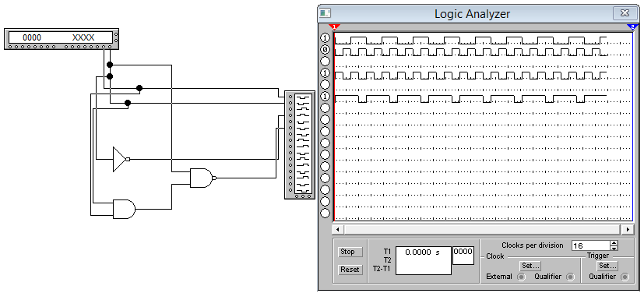
Task: Click the Clocks per division field
Action: pos(591,245)
